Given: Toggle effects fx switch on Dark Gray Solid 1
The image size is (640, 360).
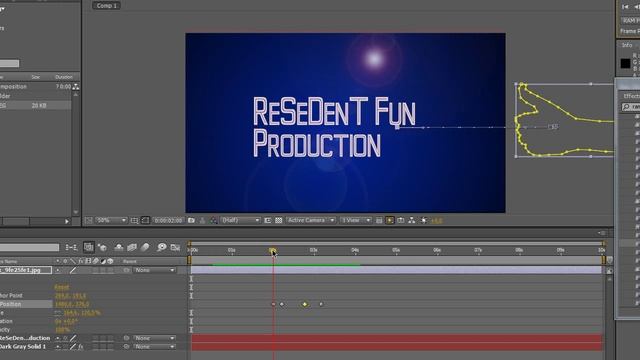Looking at the screenshot, I should 81,347.
